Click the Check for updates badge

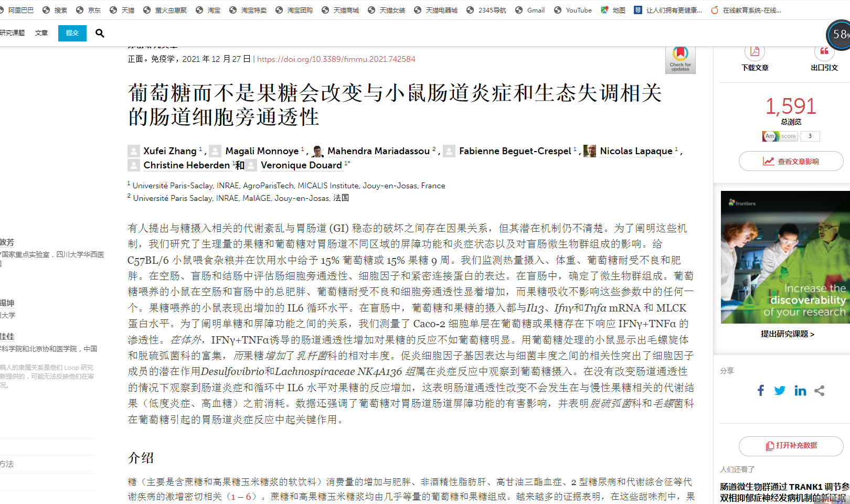pos(680,59)
